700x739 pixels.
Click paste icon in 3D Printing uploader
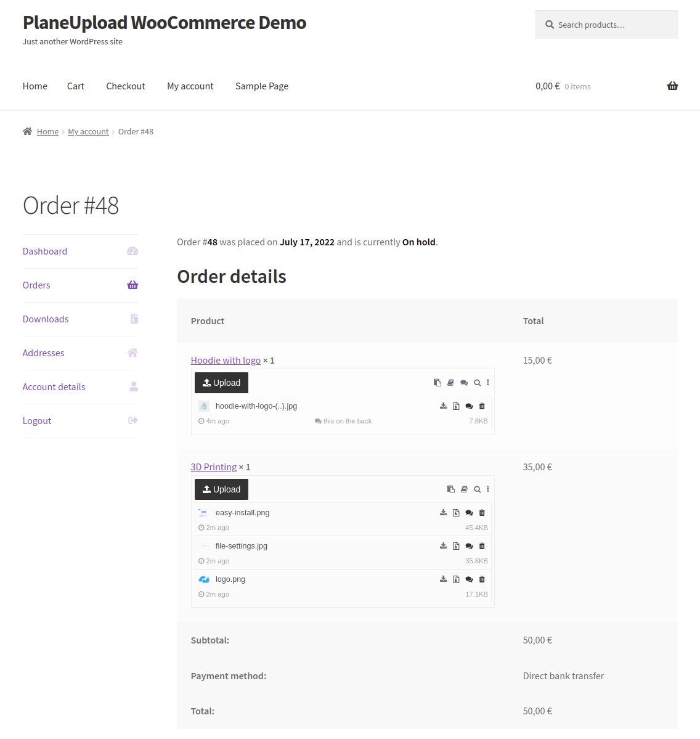pos(451,489)
